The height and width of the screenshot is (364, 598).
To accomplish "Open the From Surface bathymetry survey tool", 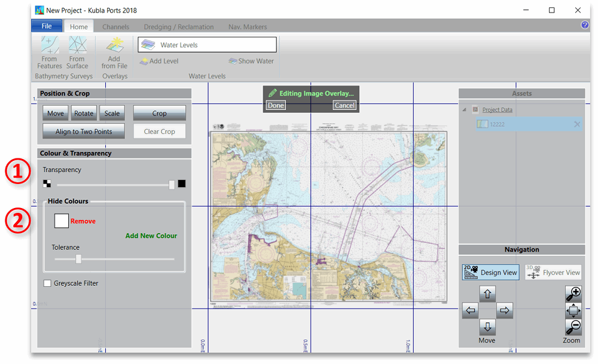I will tap(77, 53).
